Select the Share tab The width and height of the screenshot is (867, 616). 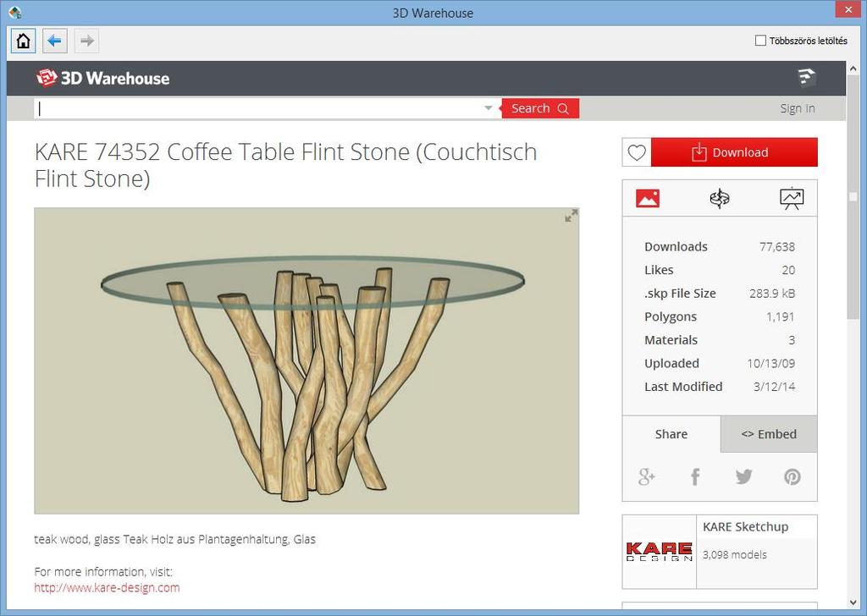671,434
